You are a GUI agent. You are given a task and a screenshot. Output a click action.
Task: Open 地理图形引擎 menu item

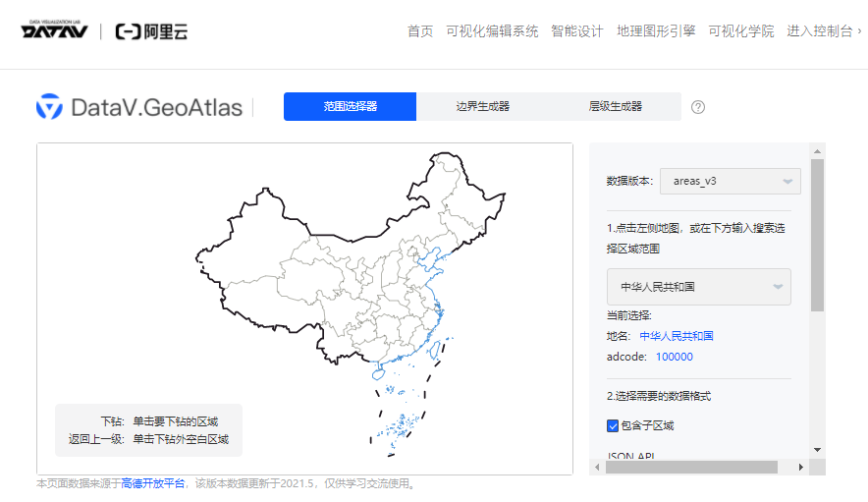pyautogui.click(x=656, y=31)
